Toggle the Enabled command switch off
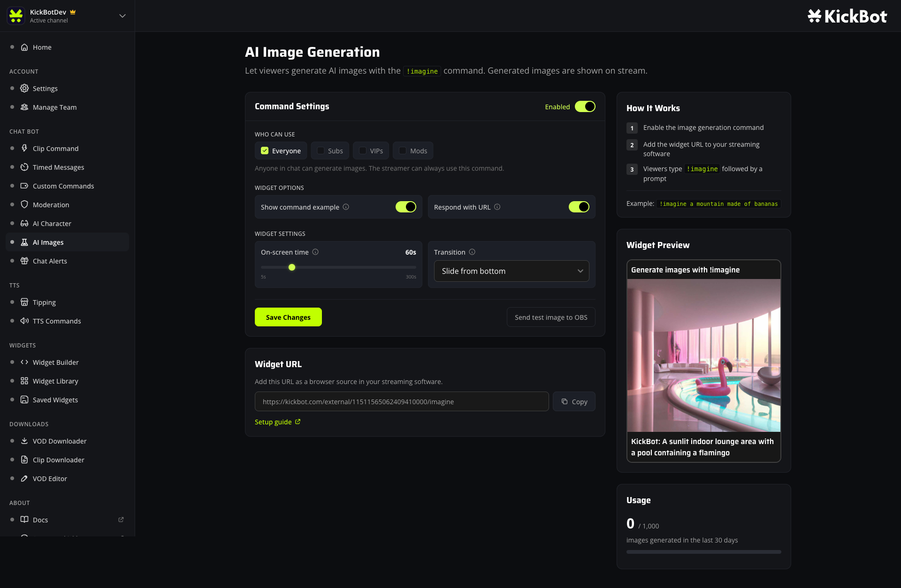Image resolution: width=901 pixels, height=588 pixels. coord(585,106)
